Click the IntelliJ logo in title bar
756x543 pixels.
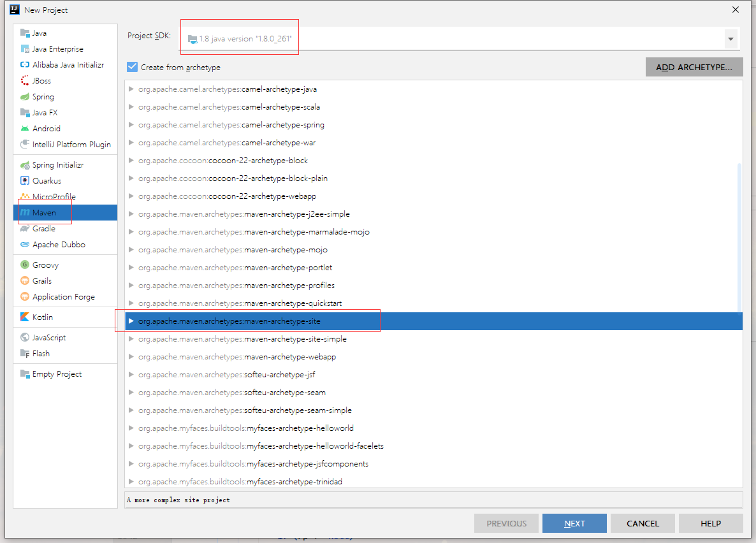coord(15,9)
